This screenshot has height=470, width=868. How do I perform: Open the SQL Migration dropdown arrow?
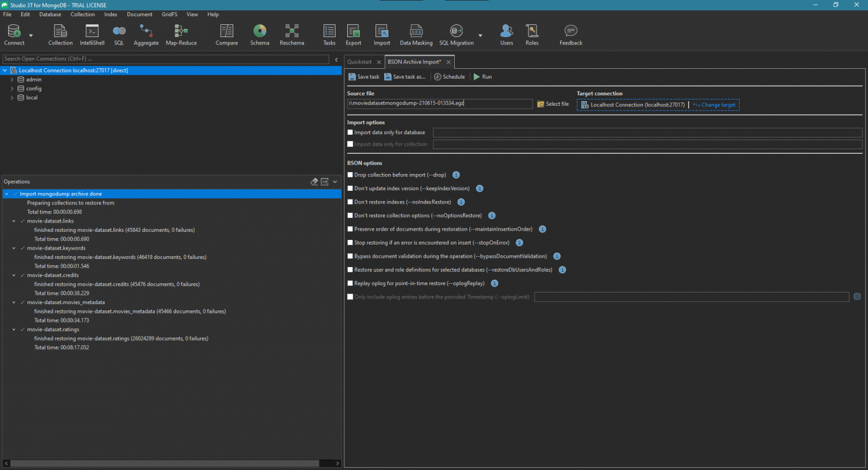click(480, 36)
